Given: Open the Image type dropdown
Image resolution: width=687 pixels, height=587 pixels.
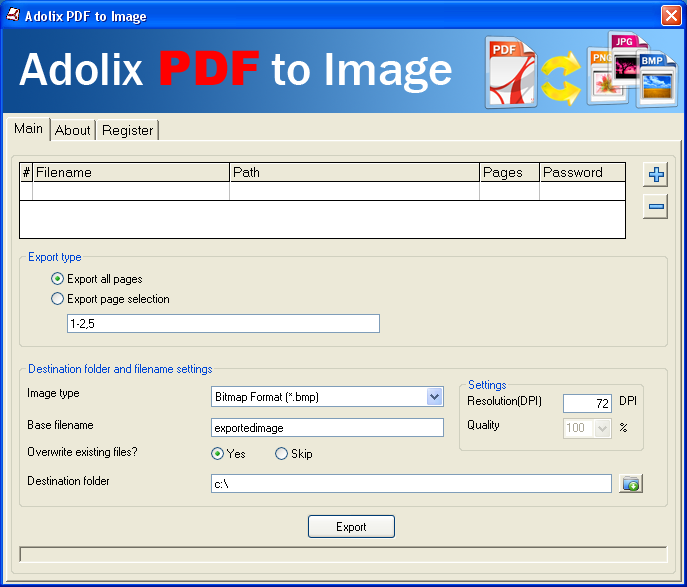Looking at the screenshot, I should click(434, 397).
